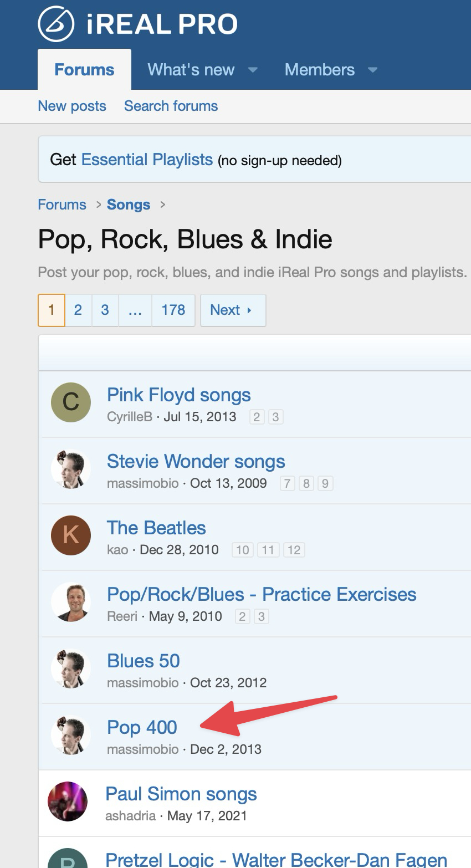Click ashadria's avatar on Paul Simon songs
Screen dimensions: 471x868
(68, 801)
